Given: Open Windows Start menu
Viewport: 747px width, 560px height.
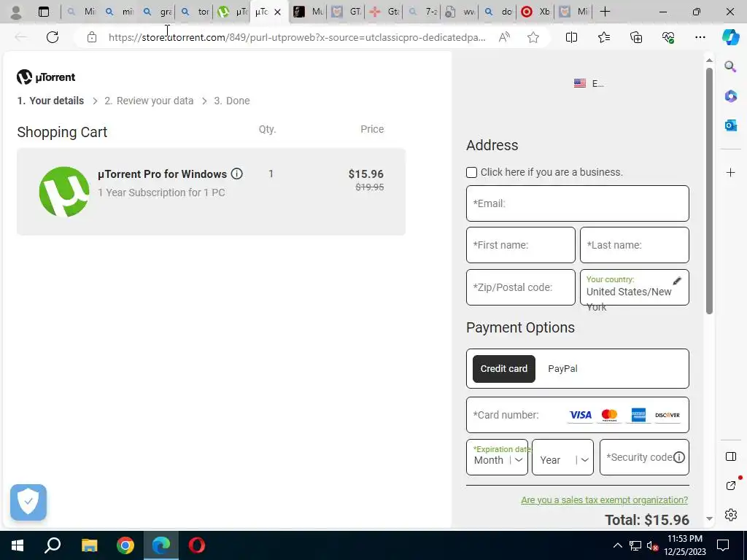Looking at the screenshot, I should (18, 545).
